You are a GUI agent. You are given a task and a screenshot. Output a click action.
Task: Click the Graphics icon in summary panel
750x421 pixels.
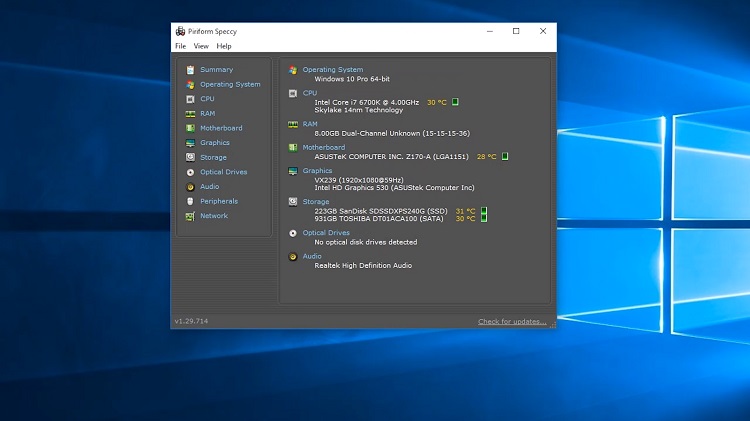(293, 171)
